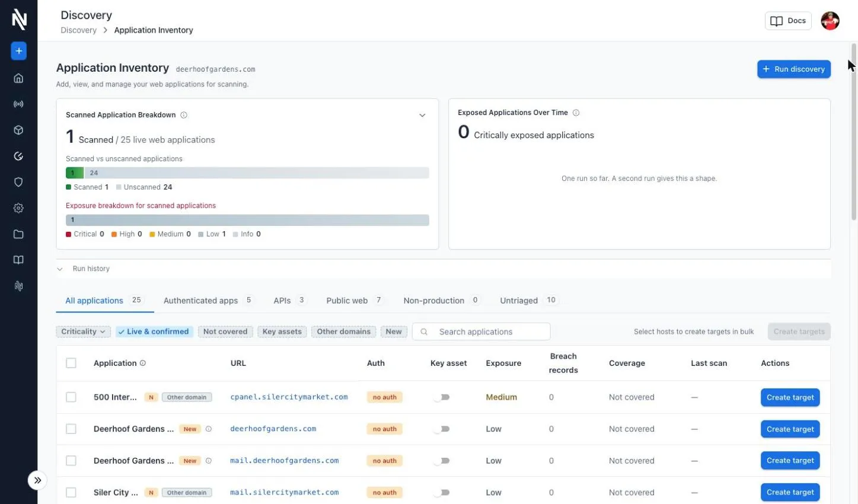Check the box for cpanel.silercitymarket.com row
This screenshot has height=504, width=858.
pos(71,397)
